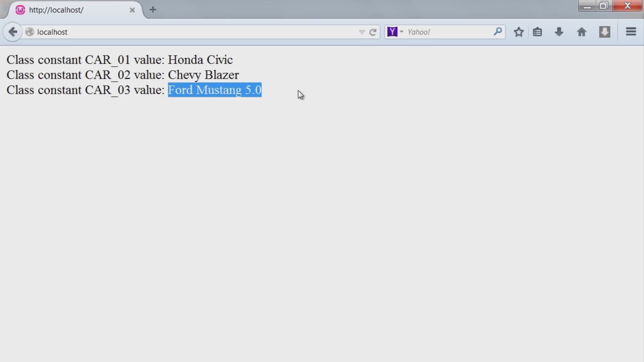Image resolution: width=644 pixels, height=362 pixels.
Task: Click the boxed download extension icon
Action: pos(604,32)
